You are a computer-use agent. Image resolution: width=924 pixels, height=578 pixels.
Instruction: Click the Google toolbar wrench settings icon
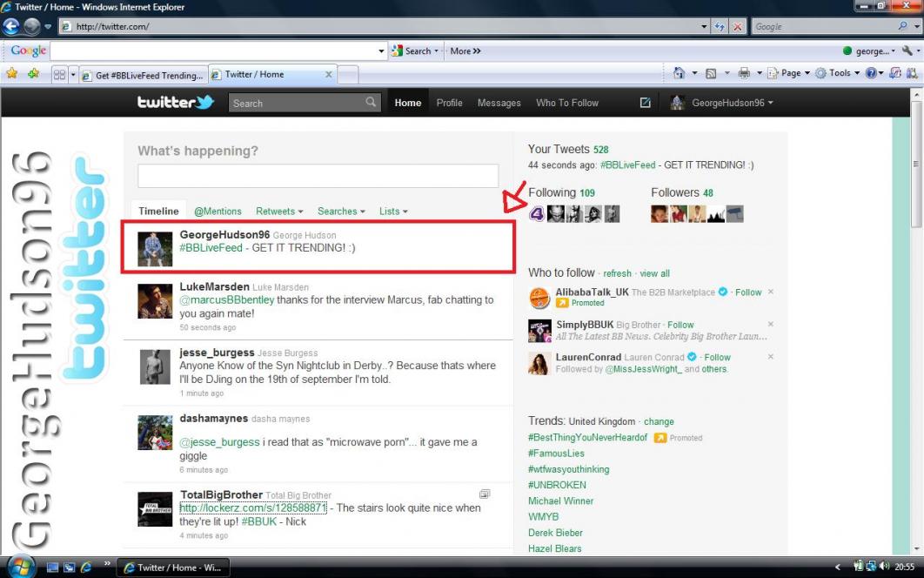point(907,50)
